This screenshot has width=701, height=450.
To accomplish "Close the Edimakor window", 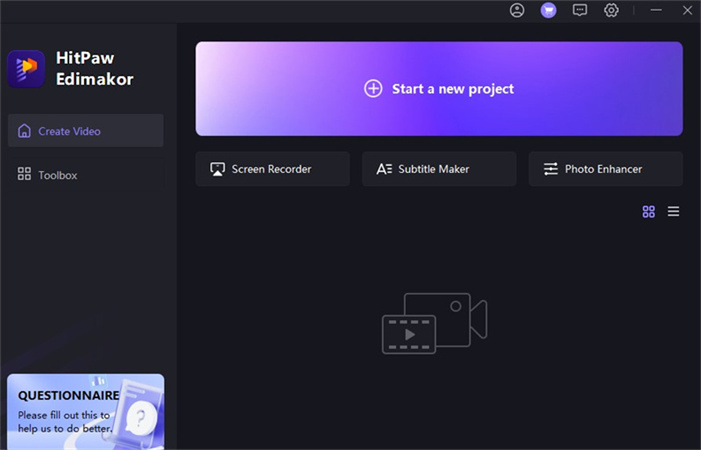I will point(688,10).
